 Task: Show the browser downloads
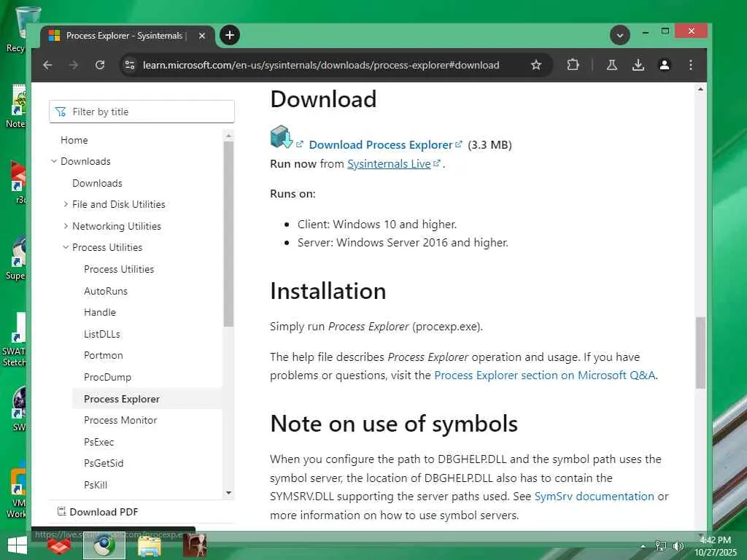pos(638,65)
